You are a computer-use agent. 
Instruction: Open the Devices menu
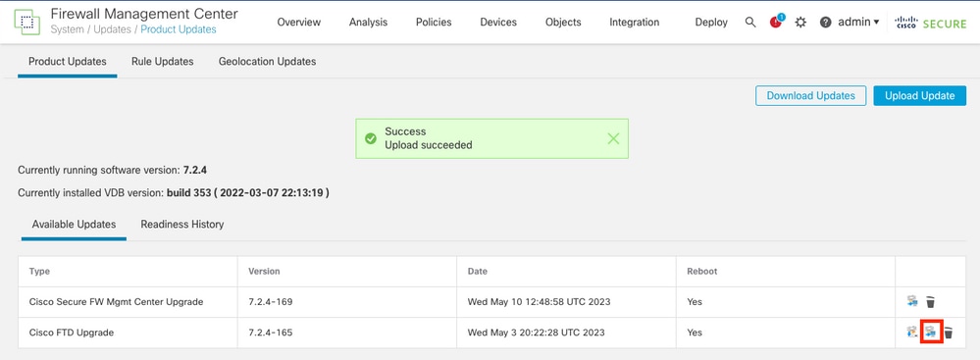click(x=498, y=22)
